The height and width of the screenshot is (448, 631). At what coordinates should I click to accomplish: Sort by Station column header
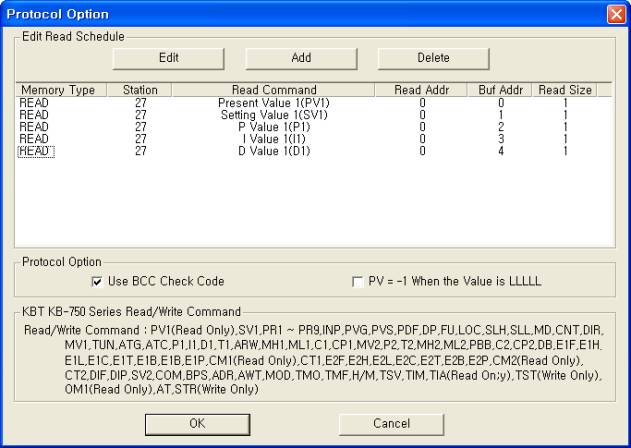(x=139, y=90)
